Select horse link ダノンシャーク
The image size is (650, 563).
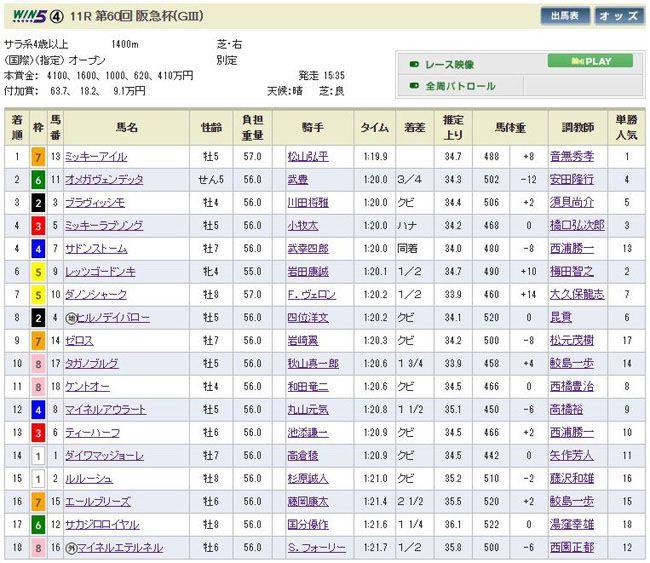tap(96, 295)
